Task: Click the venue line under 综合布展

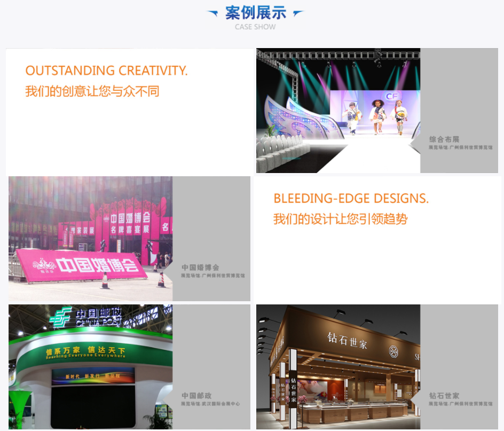Action: click(460, 147)
